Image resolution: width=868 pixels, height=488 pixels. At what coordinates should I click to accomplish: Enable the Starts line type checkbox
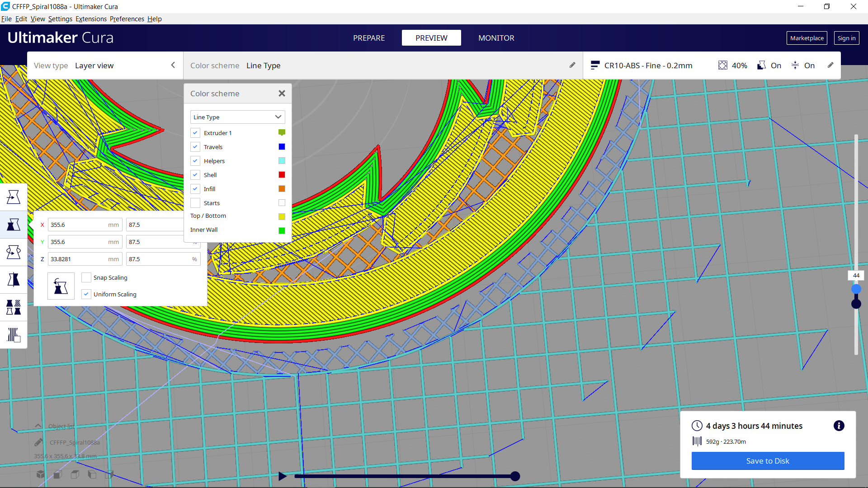(x=195, y=203)
